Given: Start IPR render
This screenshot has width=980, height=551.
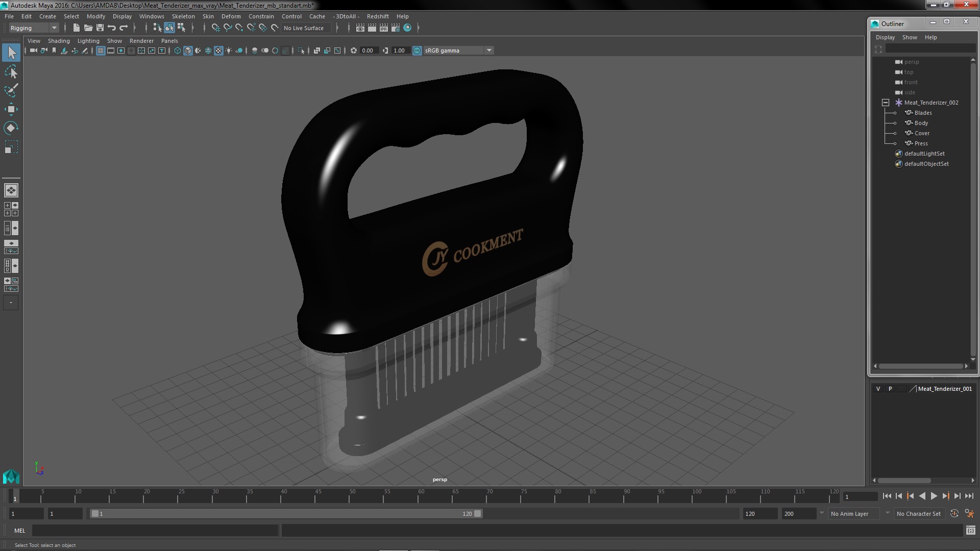Looking at the screenshot, I should 384,28.
